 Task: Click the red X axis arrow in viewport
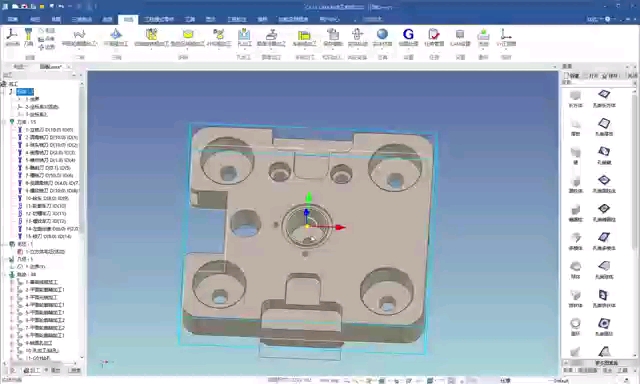tap(340, 227)
